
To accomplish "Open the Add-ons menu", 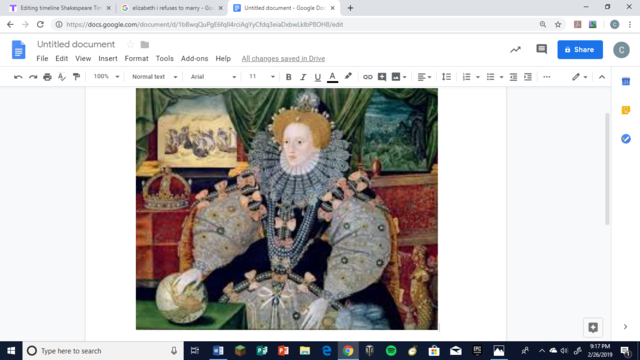I will click(194, 58).
